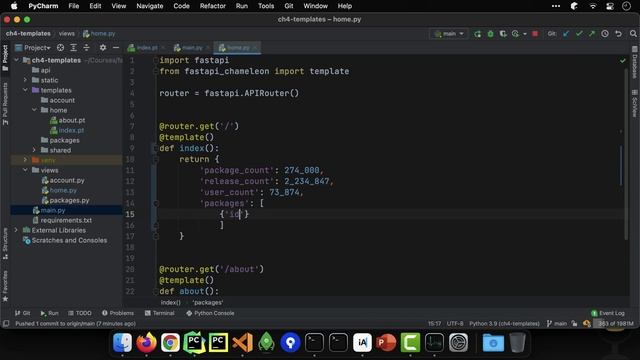Collapse all icon in Project panel

point(87,48)
